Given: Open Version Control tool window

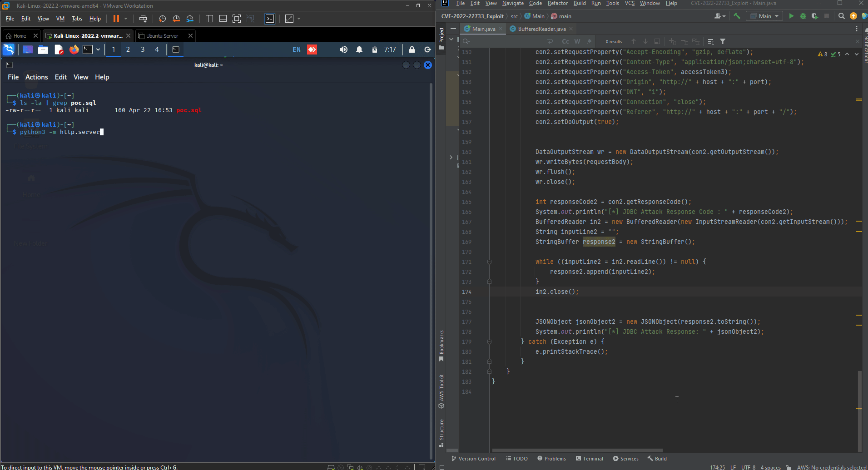Looking at the screenshot, I should tap(473, 459).
